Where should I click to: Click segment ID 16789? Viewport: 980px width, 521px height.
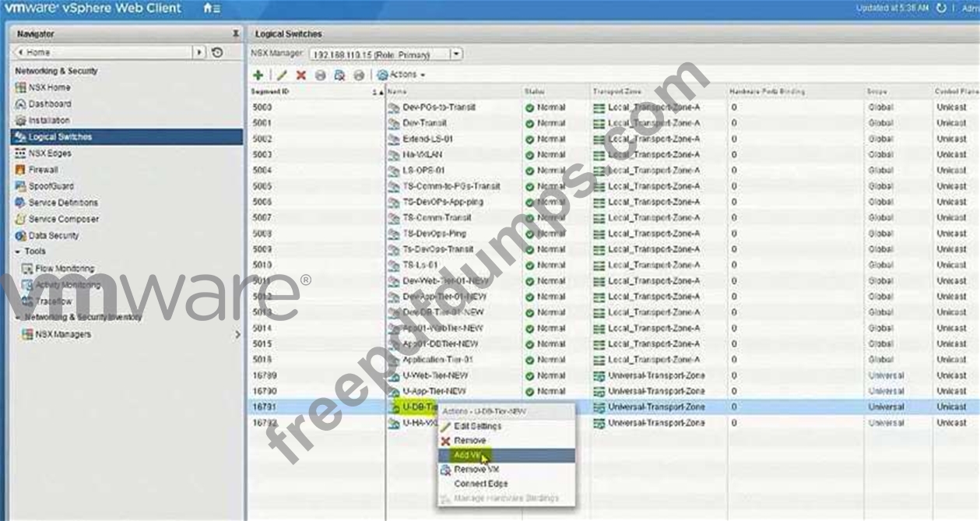[265, 375]
